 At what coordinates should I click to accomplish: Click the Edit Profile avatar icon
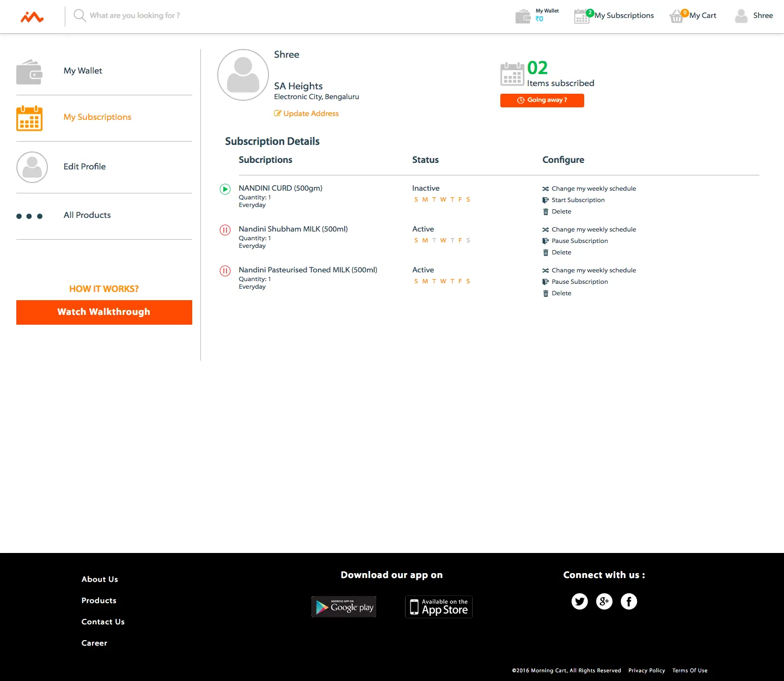click(x=32, y=167)
